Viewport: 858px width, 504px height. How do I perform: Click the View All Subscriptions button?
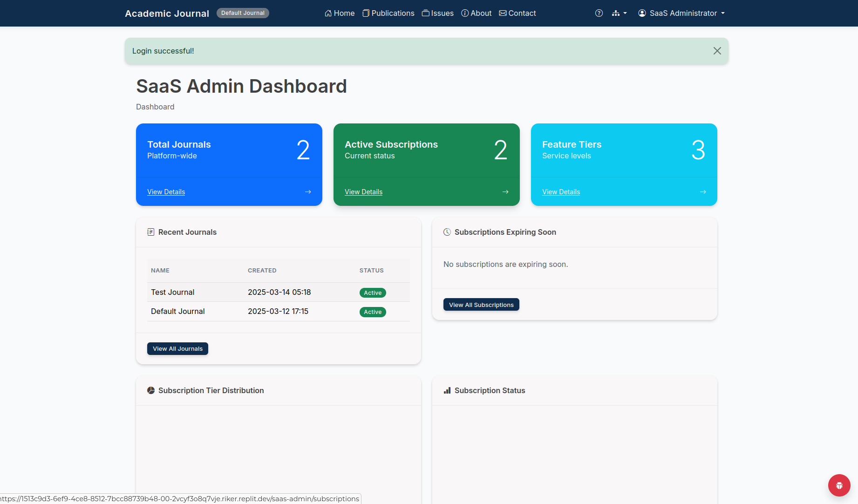(481, 305)
